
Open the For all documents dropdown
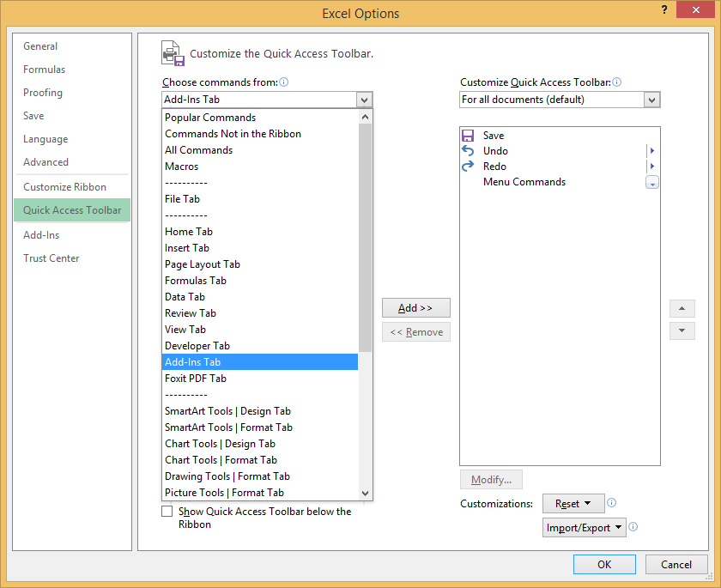[651, 100]
